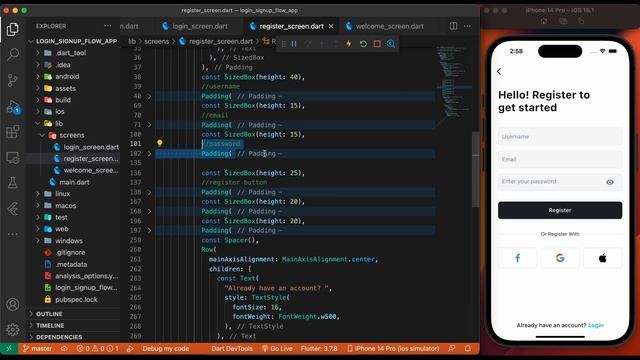Pause the debug session

[x=294, y=44]
